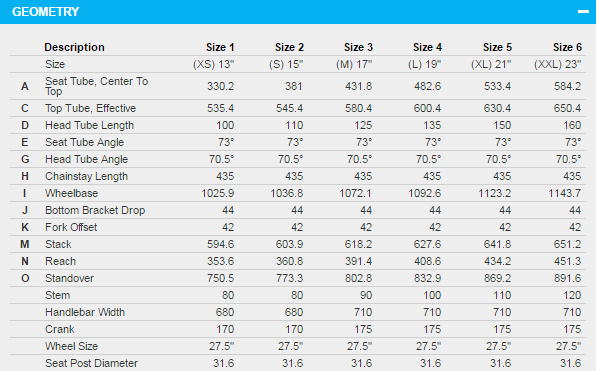The image size is (597, 371).
Task: Click the Handlebar Width row label
Action: coord(85,312)
